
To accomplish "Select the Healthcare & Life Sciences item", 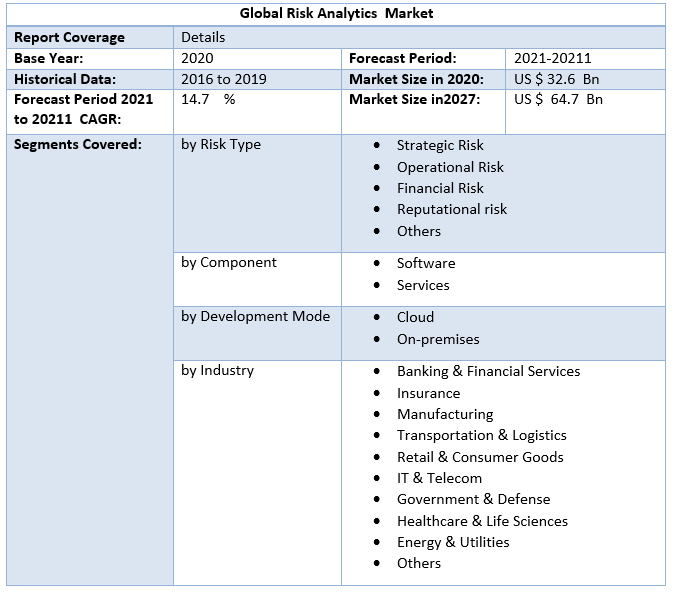I will [482, 521].
